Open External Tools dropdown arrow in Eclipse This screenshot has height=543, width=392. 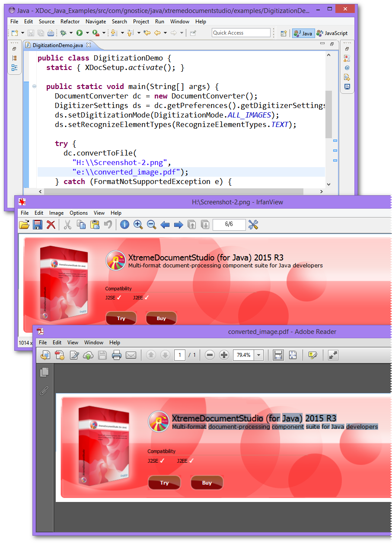(104, 33)
